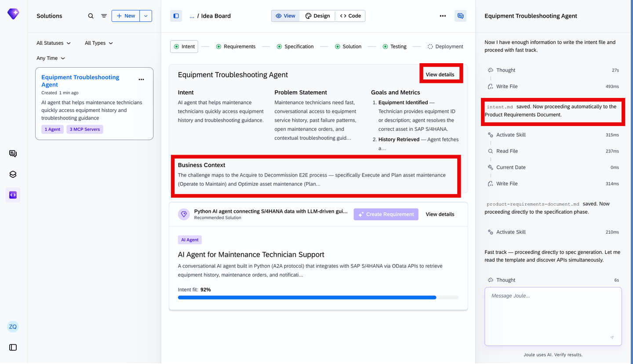633x364 pixels.
Task: Click the Intent fit 92% progress bar
Action: pos(318,298)
